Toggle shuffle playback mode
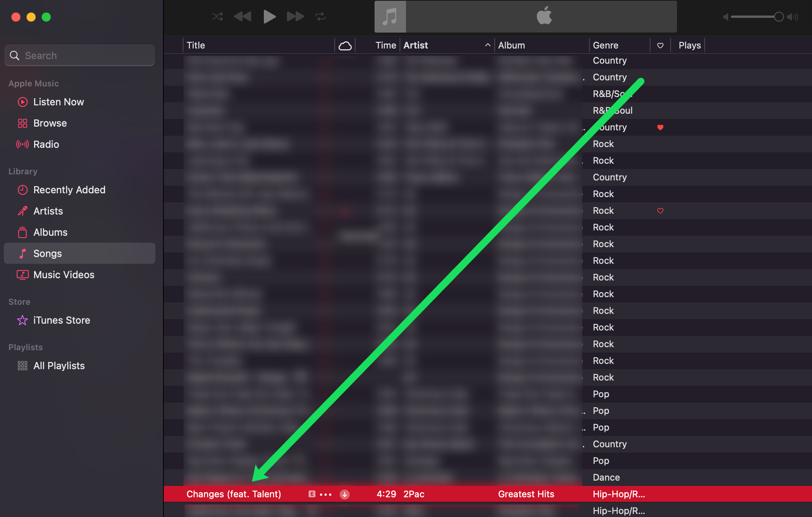The width and height of the screenshot is (812, 517). 217,17
